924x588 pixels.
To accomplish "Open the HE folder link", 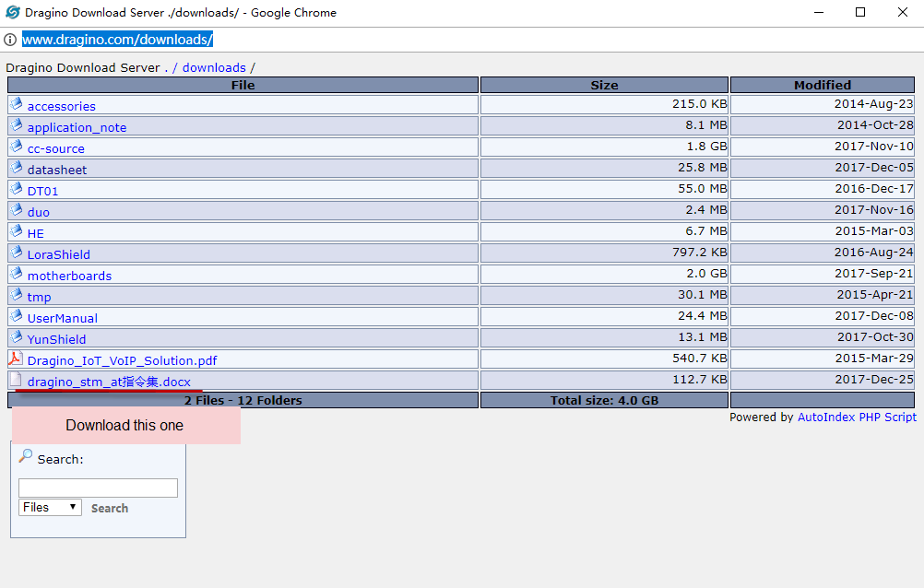I will tap(35, 234).
